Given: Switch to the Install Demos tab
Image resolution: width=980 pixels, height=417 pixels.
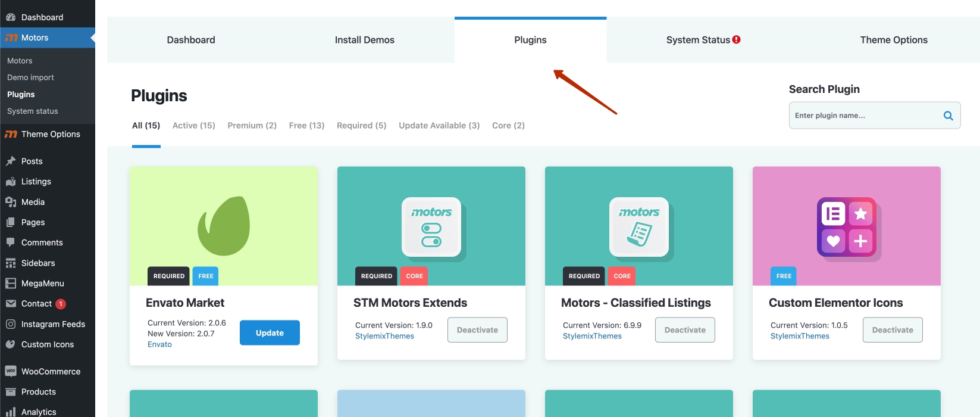Looking at the screenshot, I should coord(364,40).
